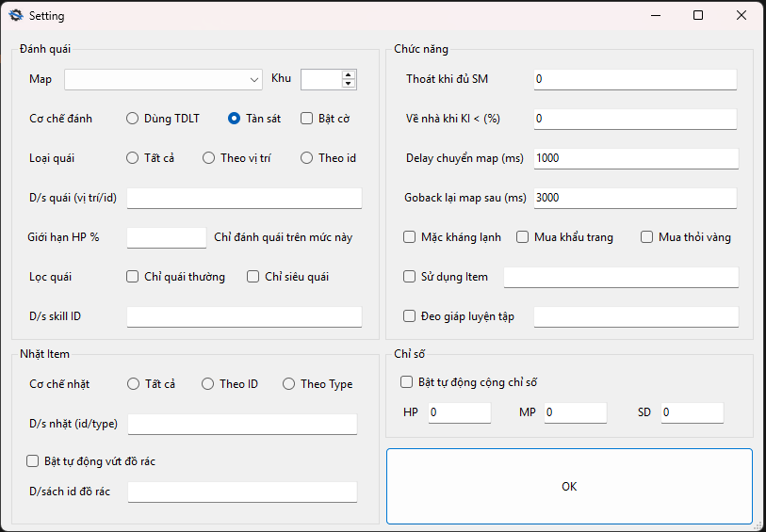Viewport: 766px width, 532px height.
Task: Enable the Mua thỏi vàng option
Action: (x=647, y=237)
